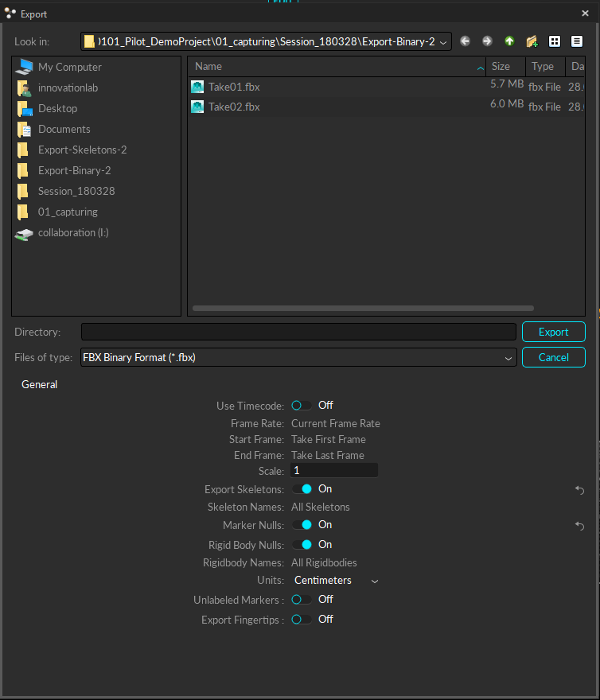Open the Units dropdown showing Centimeters
This screenshot has width=600, height=700.
(336, 581)
